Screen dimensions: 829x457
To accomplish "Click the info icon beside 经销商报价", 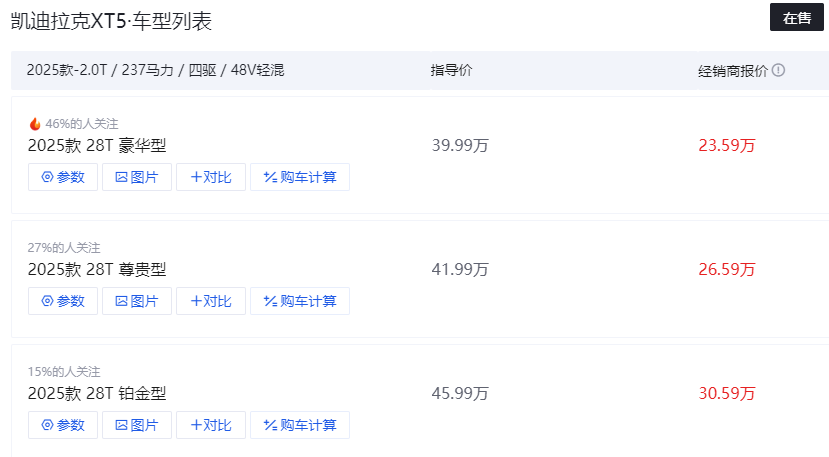I will (x=778, y=70).
